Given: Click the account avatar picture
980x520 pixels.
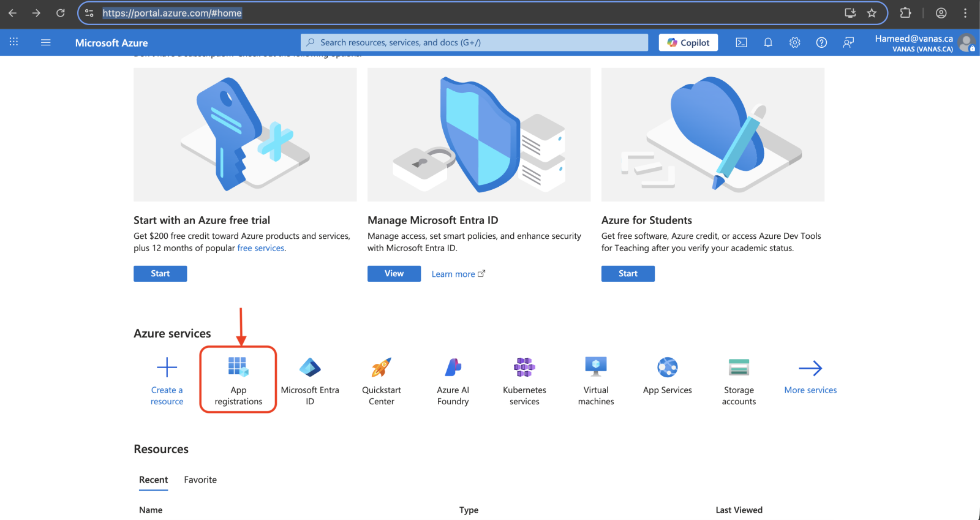Looking at the screenshot, I should 967,43.
